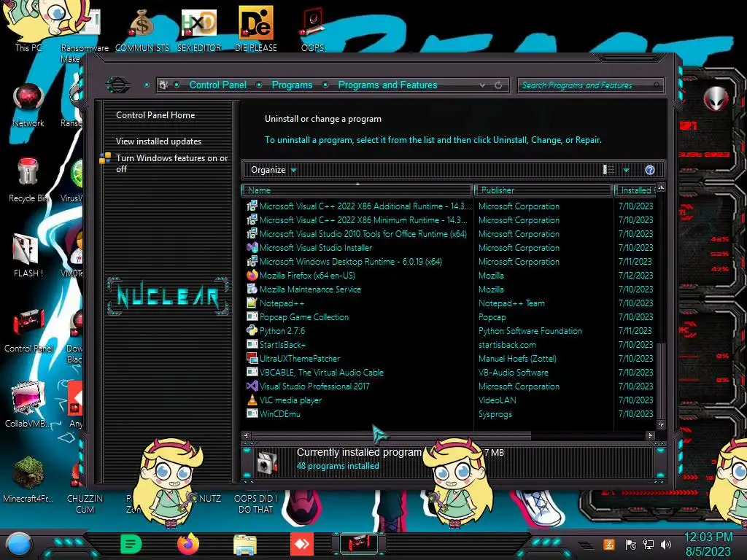Open the Start orb on taskbar

[19, 544]
